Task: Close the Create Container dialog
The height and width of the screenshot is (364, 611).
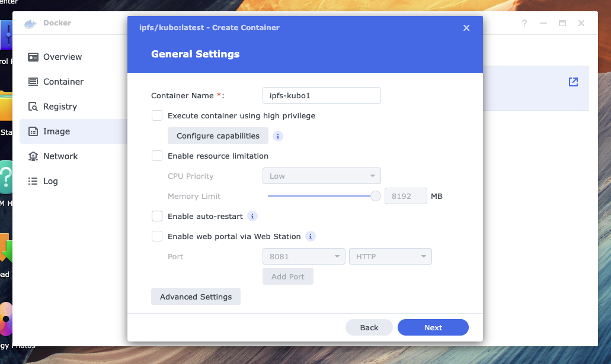Action: pos(466,28)
